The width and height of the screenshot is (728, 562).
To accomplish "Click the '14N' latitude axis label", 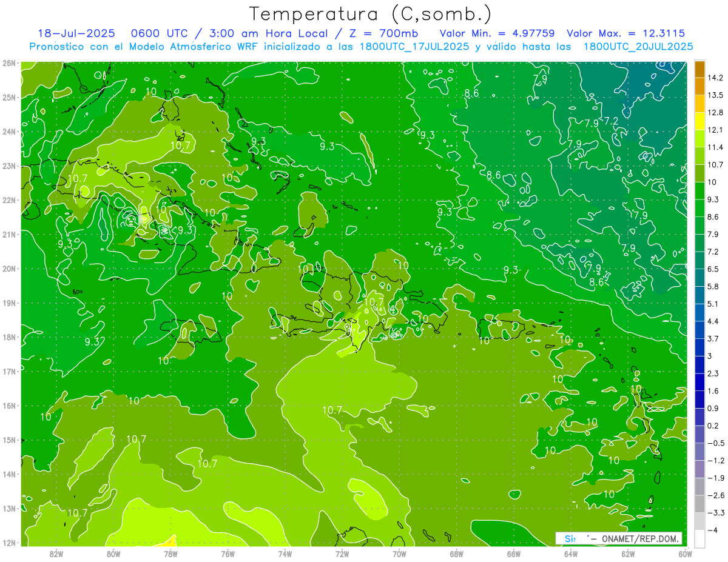I will (8, 474).
